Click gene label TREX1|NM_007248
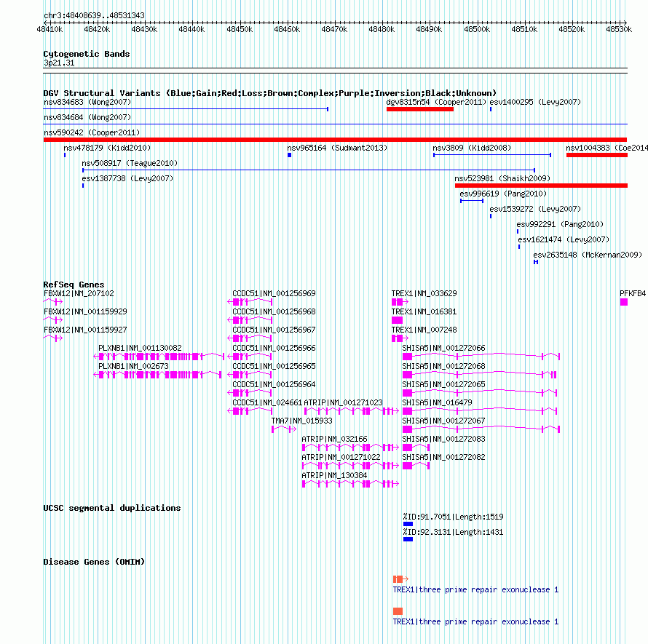648x644 pixels. pos(424,330)
